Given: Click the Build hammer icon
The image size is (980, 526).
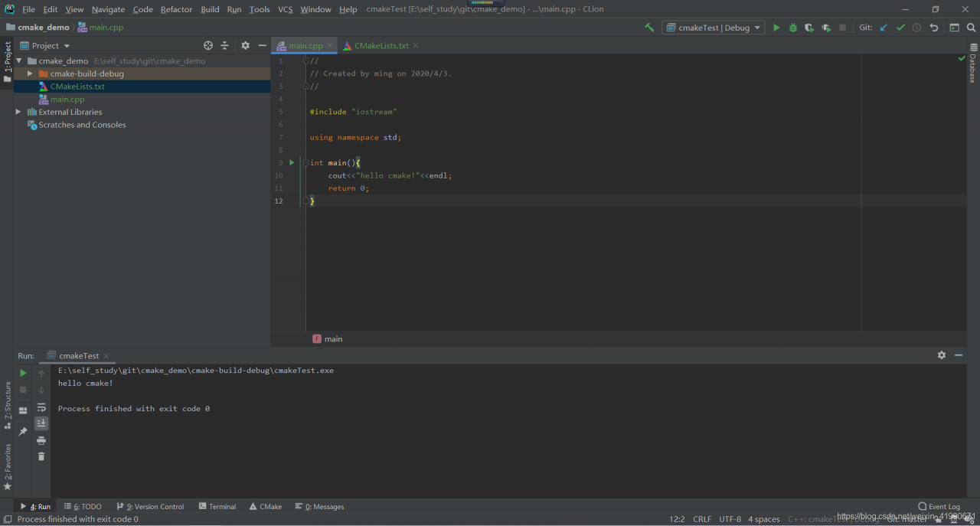Looking at the screenshot, I should point(649,28).
